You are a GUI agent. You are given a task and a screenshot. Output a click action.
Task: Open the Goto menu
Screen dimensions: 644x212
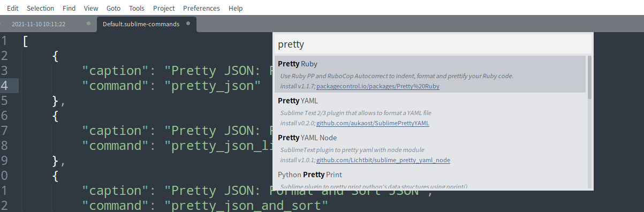pos(113,8)
